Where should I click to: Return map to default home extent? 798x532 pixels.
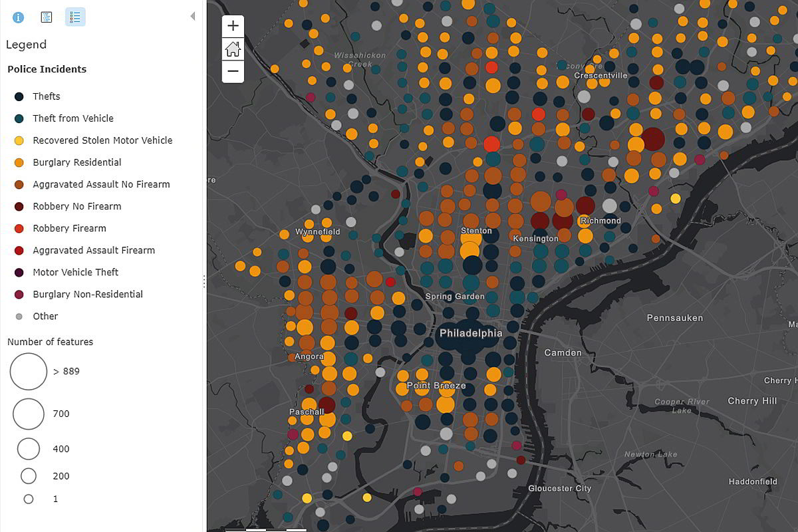click(233, 49)
